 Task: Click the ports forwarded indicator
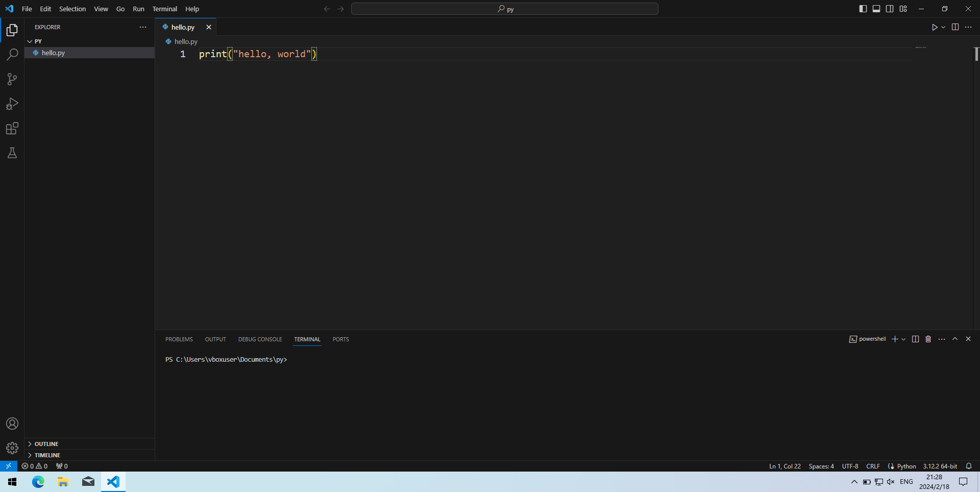pos(62,466)
